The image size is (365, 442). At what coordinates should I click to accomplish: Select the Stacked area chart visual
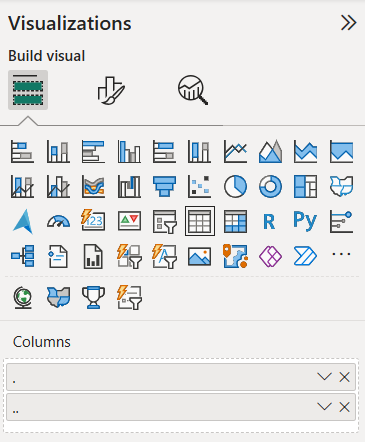(306, 152)
